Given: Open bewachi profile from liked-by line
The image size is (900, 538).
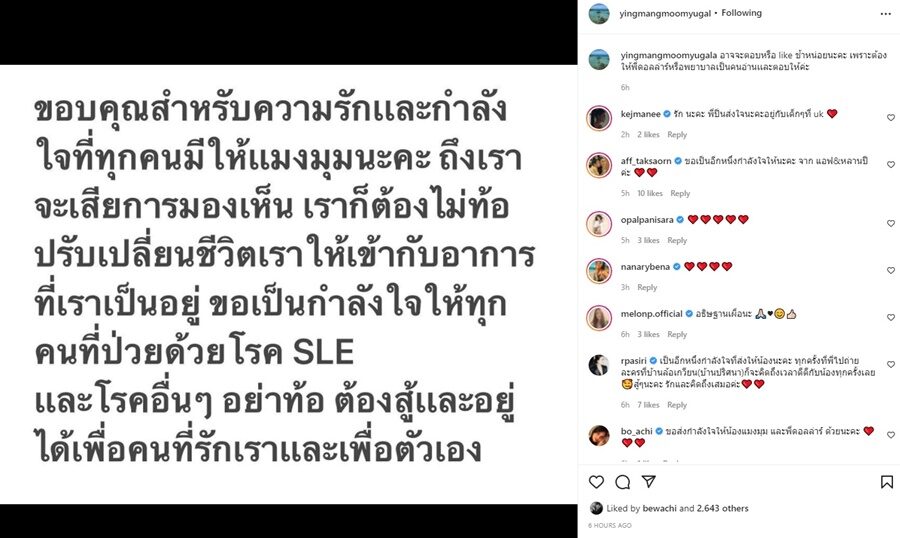Looking at the screenshot, I should click(660, 508).
